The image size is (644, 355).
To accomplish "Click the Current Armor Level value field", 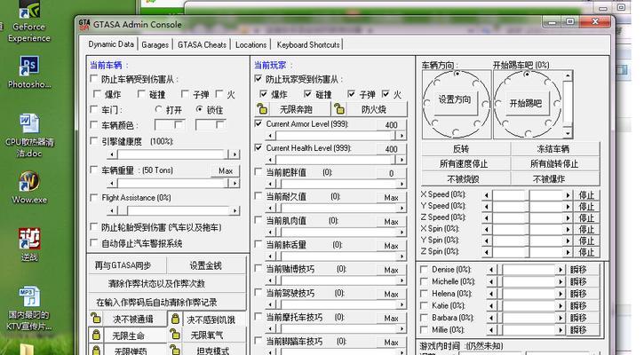I will 391,125.
